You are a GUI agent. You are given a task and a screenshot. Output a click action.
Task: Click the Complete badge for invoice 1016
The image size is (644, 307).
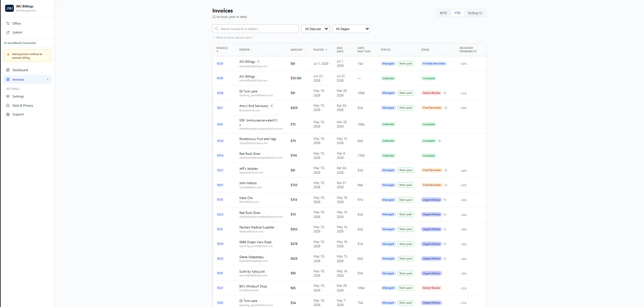point(429,124)
